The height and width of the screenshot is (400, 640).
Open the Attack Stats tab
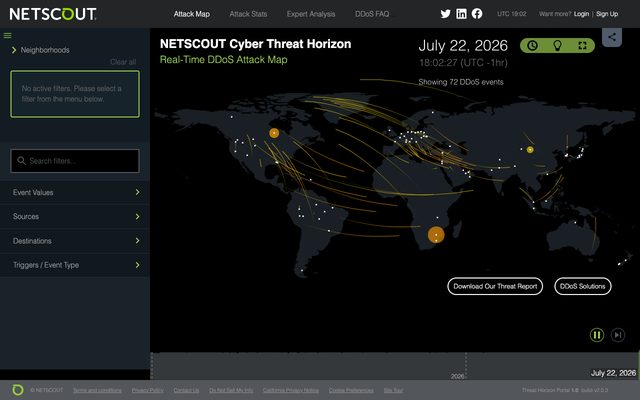[248, 14]
